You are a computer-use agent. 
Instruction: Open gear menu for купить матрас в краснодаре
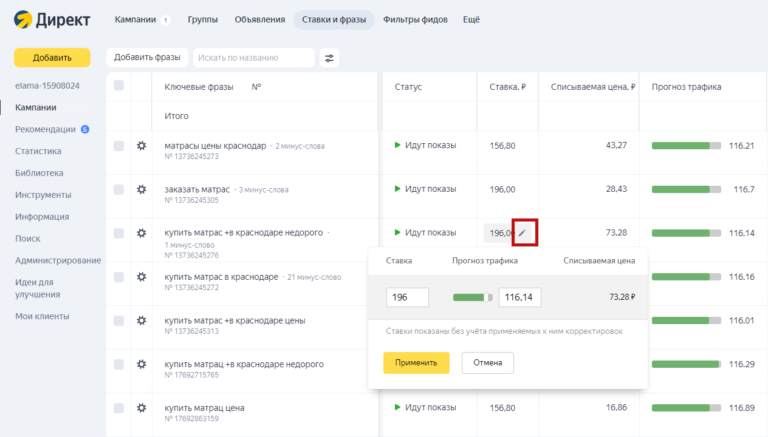pos(142,277)
